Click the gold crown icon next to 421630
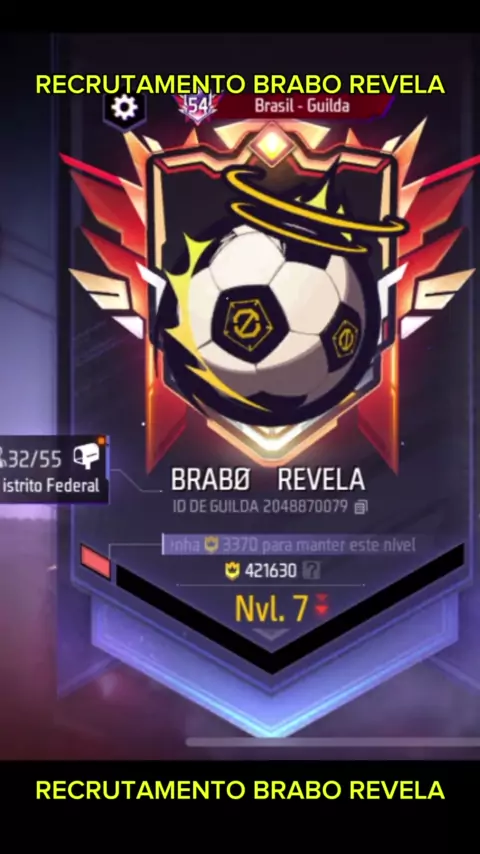 click(x=233, y=571)
